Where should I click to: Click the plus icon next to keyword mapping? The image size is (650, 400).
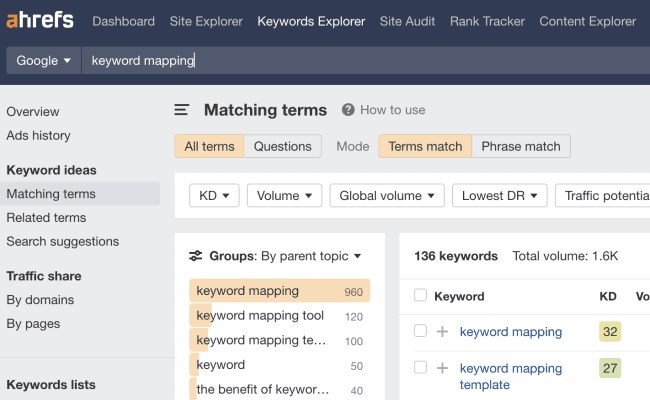[x=442, y=332]
